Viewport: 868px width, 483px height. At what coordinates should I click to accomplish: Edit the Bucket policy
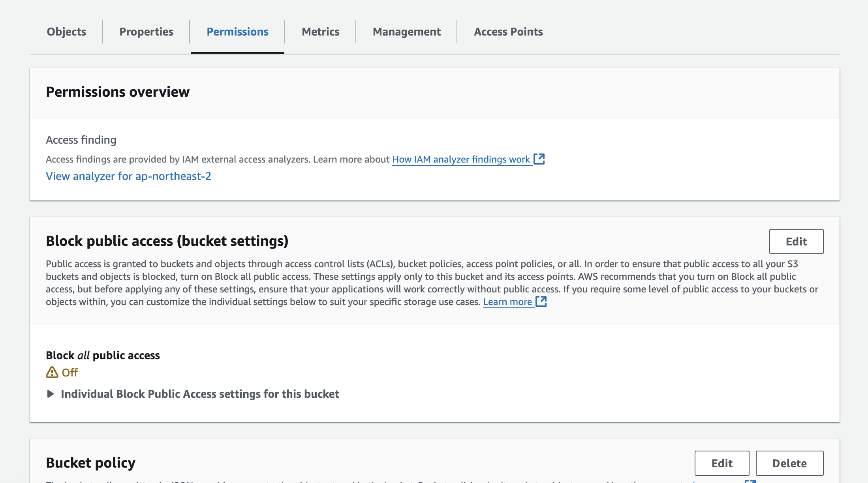click(721, 463)
